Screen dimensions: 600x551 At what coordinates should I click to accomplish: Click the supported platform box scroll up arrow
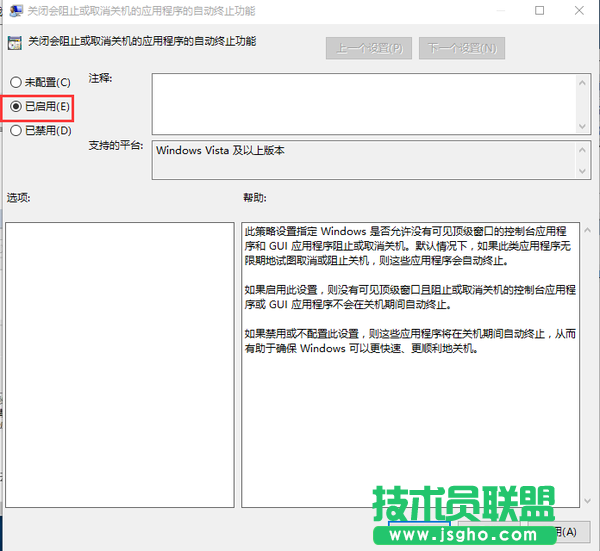(582, 150)
